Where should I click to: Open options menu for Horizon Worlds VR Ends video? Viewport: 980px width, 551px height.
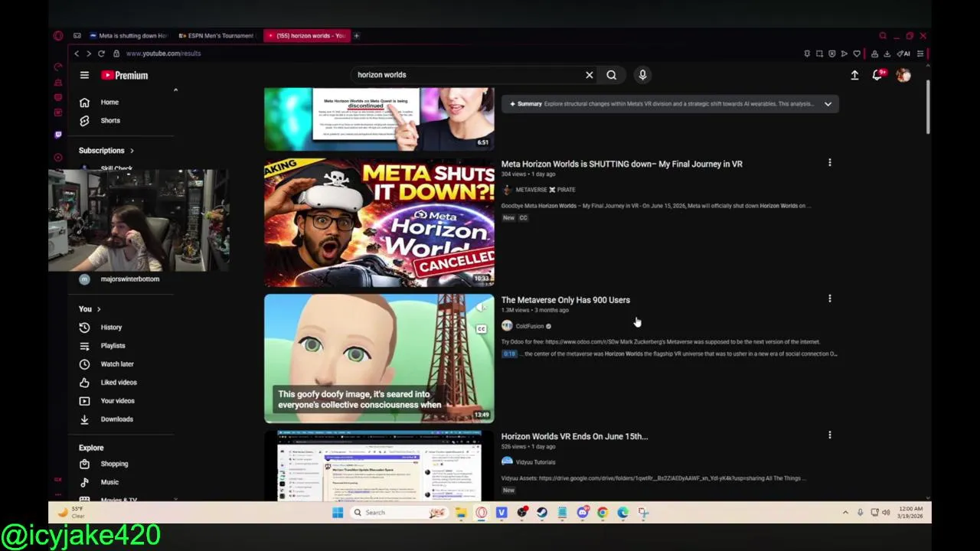pos(829,435)
